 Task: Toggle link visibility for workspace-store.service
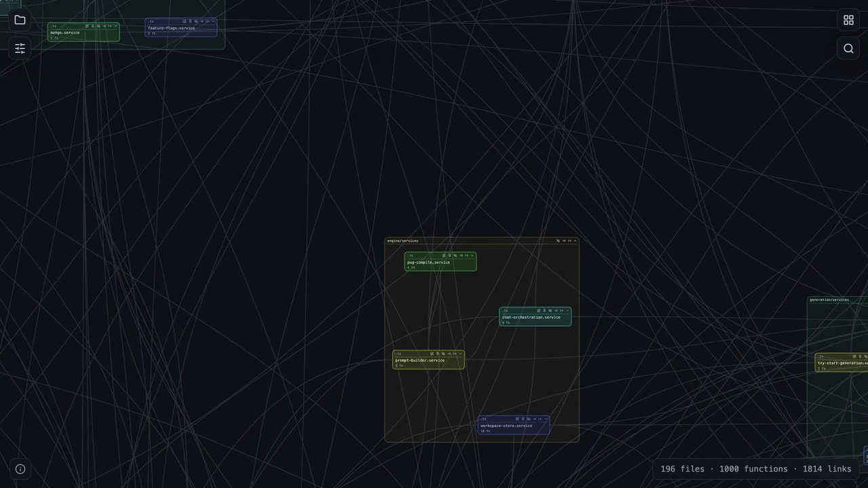point(528,419)
